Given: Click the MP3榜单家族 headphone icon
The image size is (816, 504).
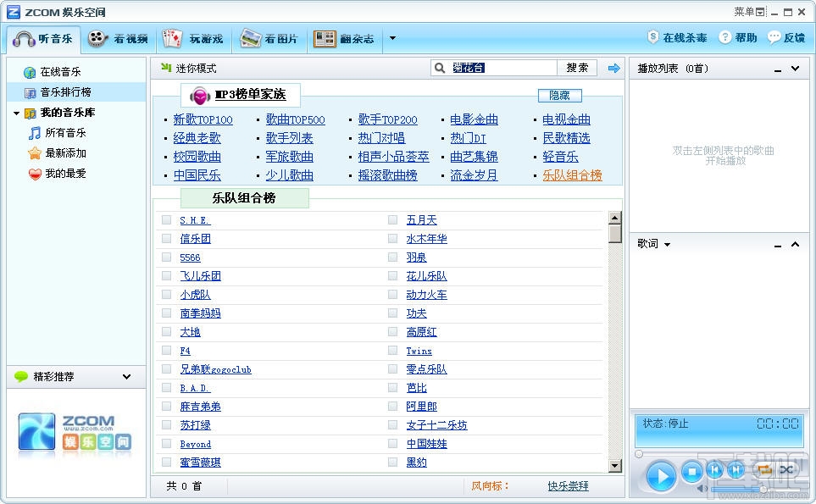Looking at the screenshot, I should (200, 95).
